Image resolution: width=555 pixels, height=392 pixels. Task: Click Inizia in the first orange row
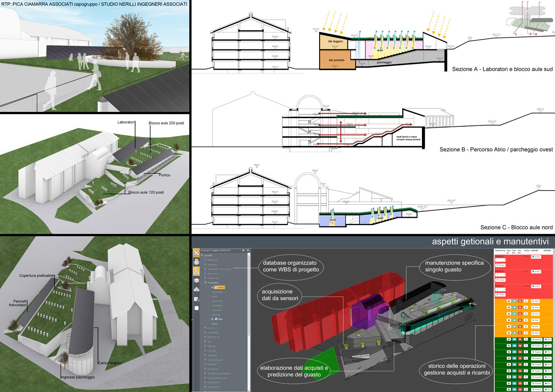(x=535, y=301)
